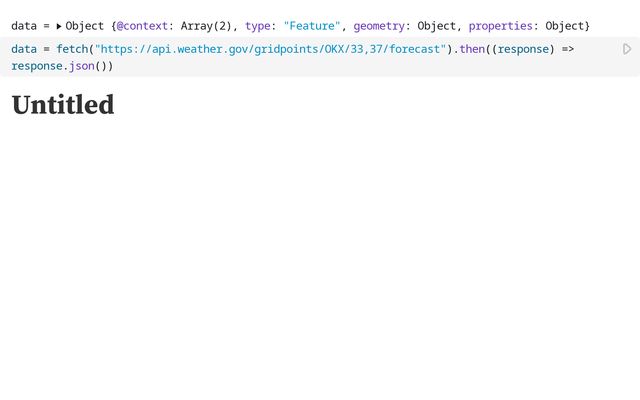Click the response arrow function parameter
Image resolution: width=640 pixels, height=400 pixels.
[526, 49]
